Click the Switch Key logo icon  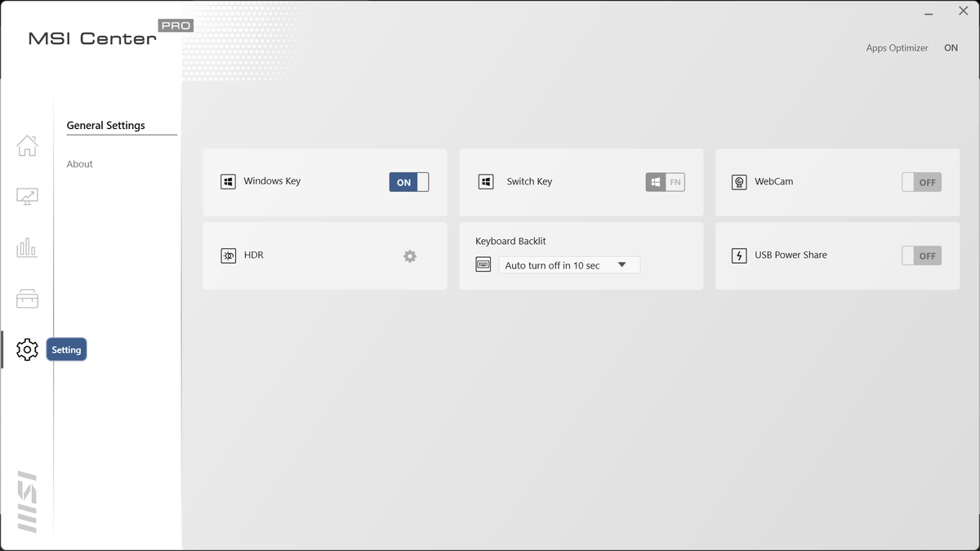click(x=486, y=182)
